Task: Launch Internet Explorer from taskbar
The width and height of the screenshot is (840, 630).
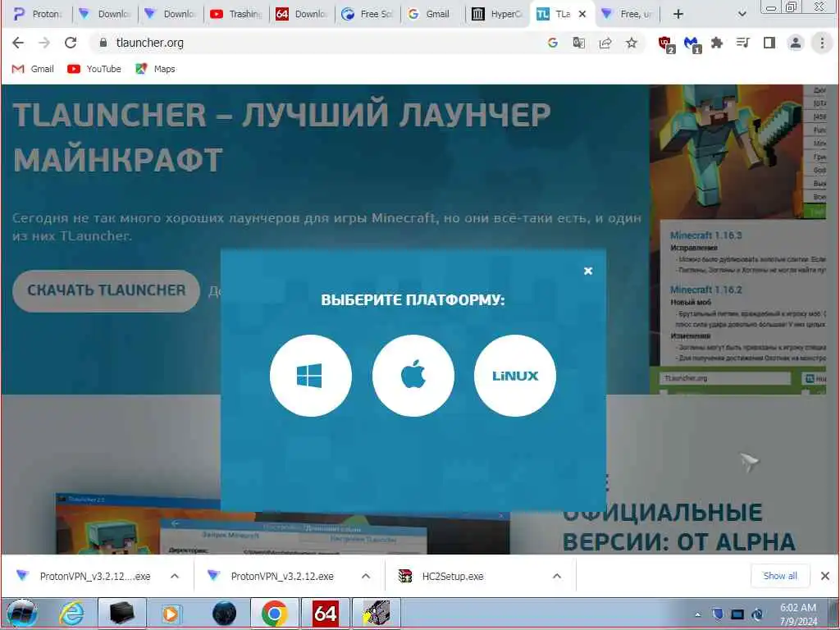Action: click(x=71, y=614)
